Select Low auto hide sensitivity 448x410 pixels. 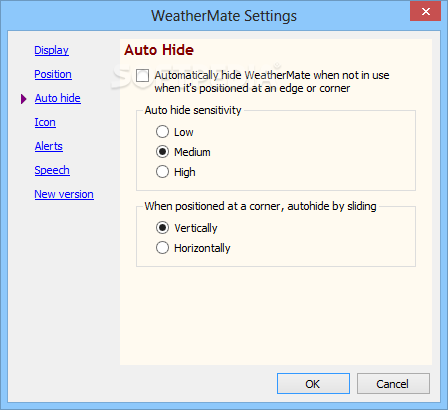(x=162, y=132)
